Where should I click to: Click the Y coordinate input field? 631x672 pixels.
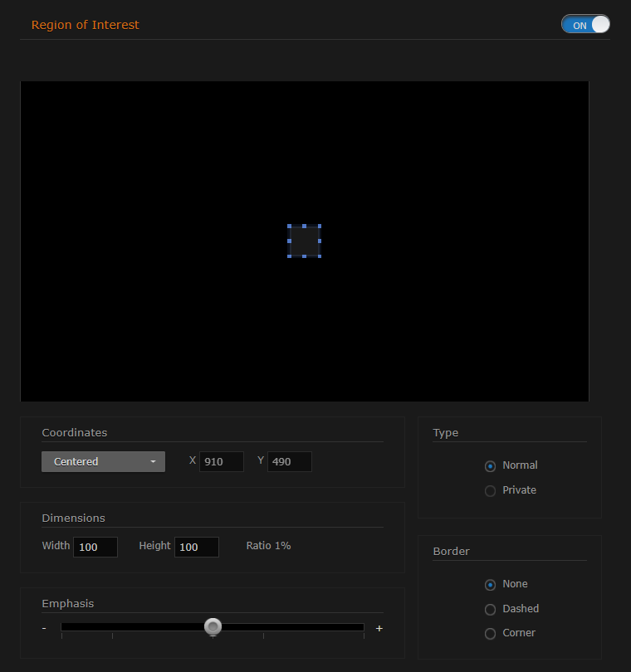[x=290, y=462]
